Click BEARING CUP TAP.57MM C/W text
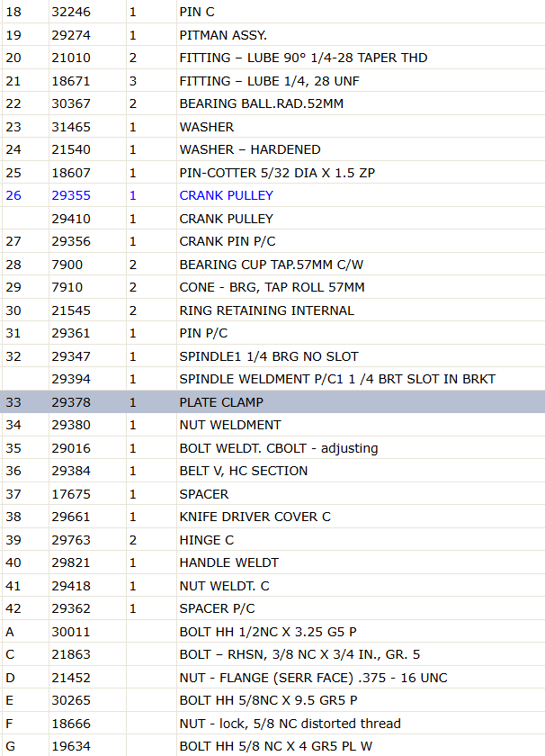This screenshot has width=545, height=756. [272, 265]
